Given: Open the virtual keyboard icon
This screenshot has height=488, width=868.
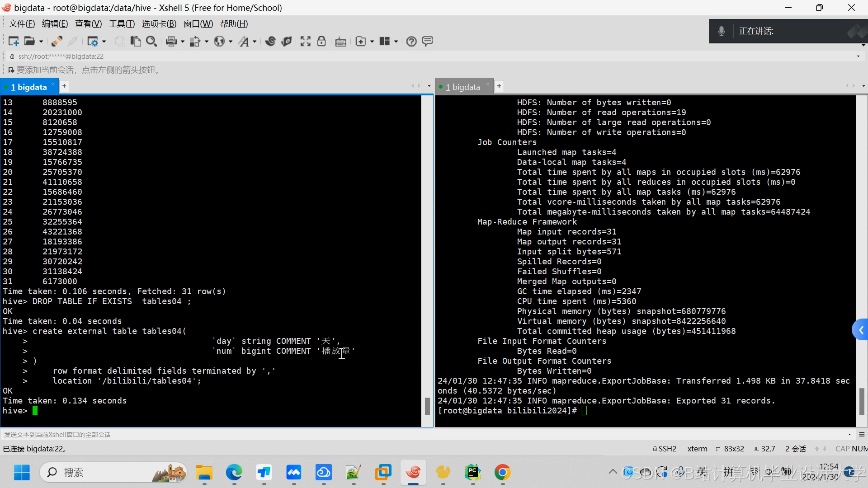Looking at the screenshot, I should (341, 42).
